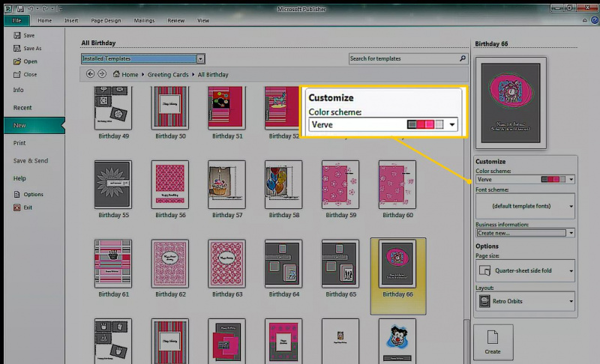Select the Birthday 62 template

(170, 264)
